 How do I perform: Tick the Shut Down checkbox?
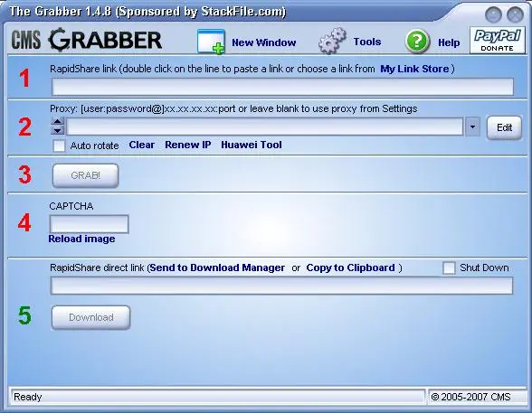[x=449, y=268]
